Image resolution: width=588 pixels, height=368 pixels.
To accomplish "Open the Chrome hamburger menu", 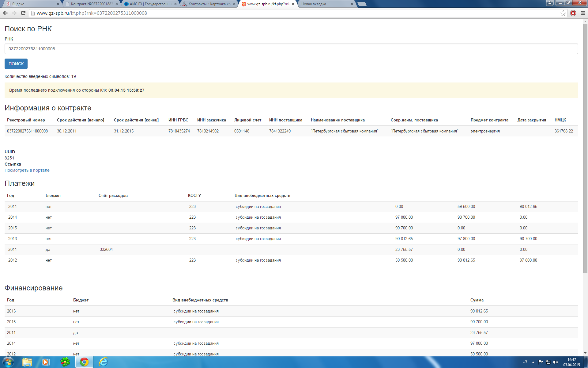I will (x=583, y=13).
